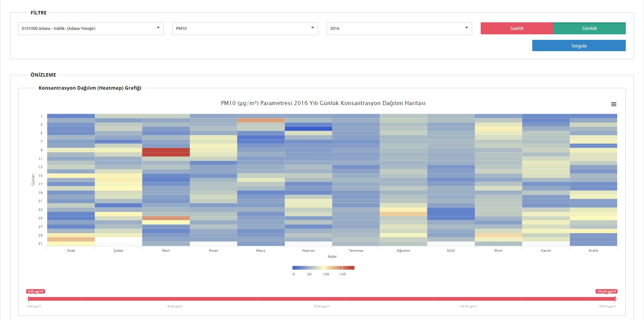
Task: Switch to Günlük daily mode
Action: pyautogui.click(x=589, y=28)
